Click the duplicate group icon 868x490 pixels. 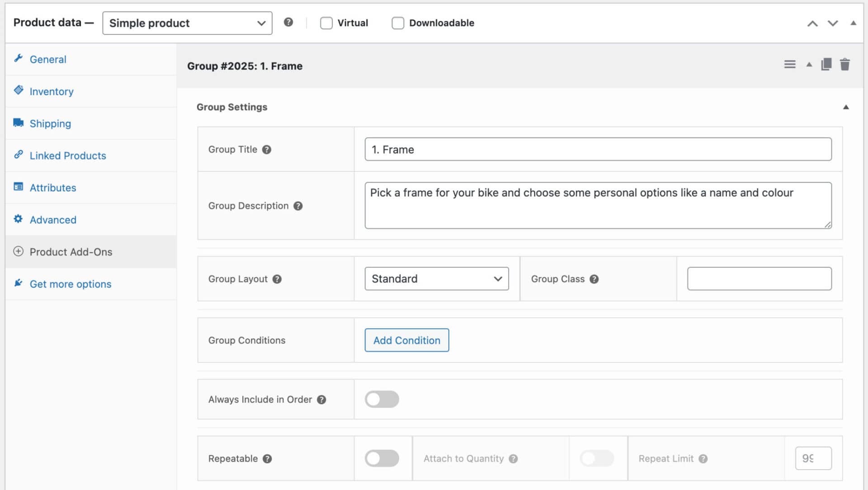[826, 64]
